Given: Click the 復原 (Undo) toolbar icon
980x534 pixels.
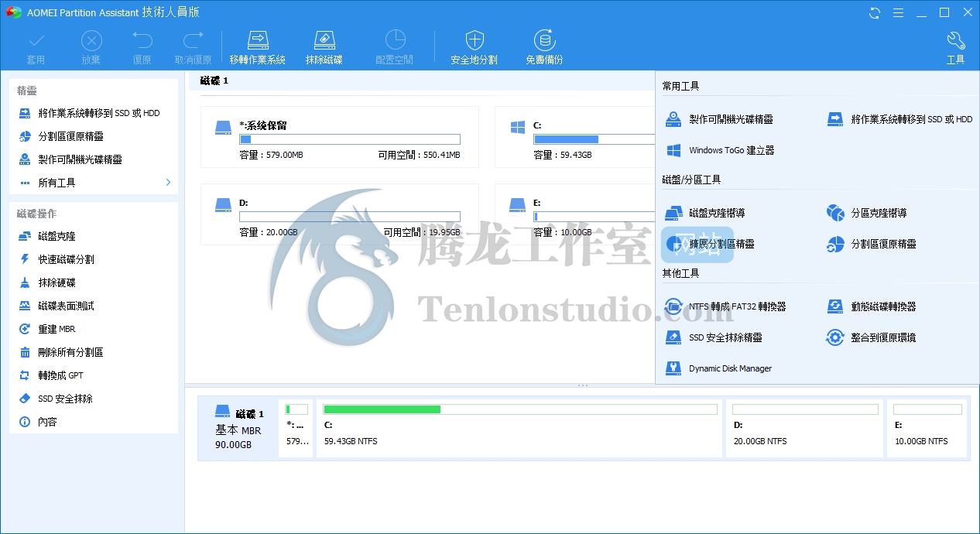Looking at the screenshot, I should [x=142, y=47].
